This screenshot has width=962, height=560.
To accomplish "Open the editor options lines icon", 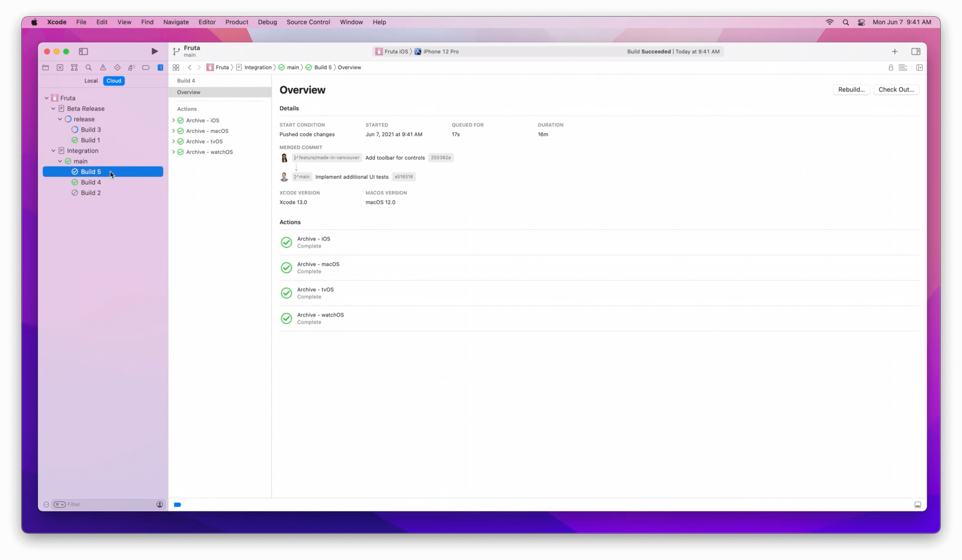I will pos(903,68).
